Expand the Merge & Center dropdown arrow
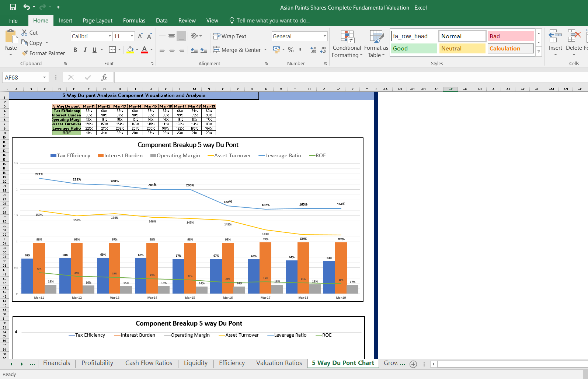 (265, 50)
